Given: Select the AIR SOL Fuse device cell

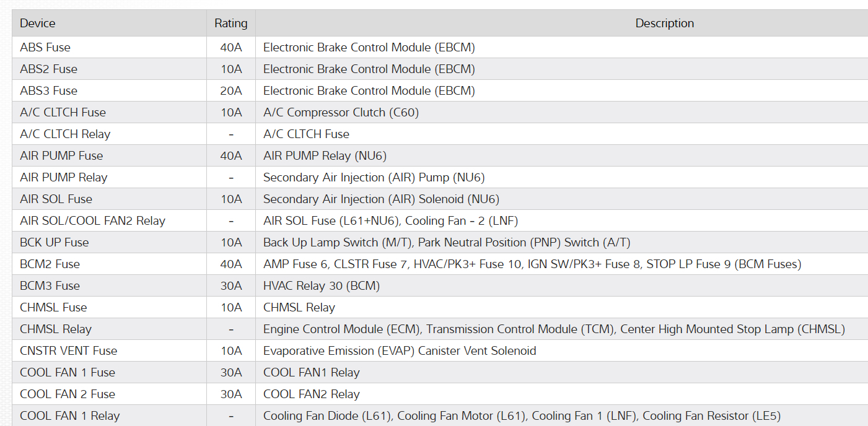Looking at the screenshot, I should pyautogui.click(x=56, y=199).
